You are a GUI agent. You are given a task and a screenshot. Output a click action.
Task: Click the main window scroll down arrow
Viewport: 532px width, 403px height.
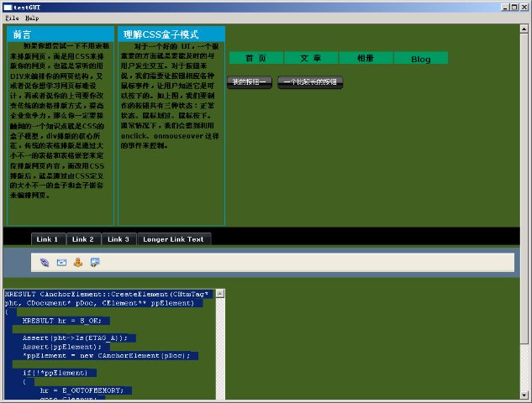click(x=524, y=395)
